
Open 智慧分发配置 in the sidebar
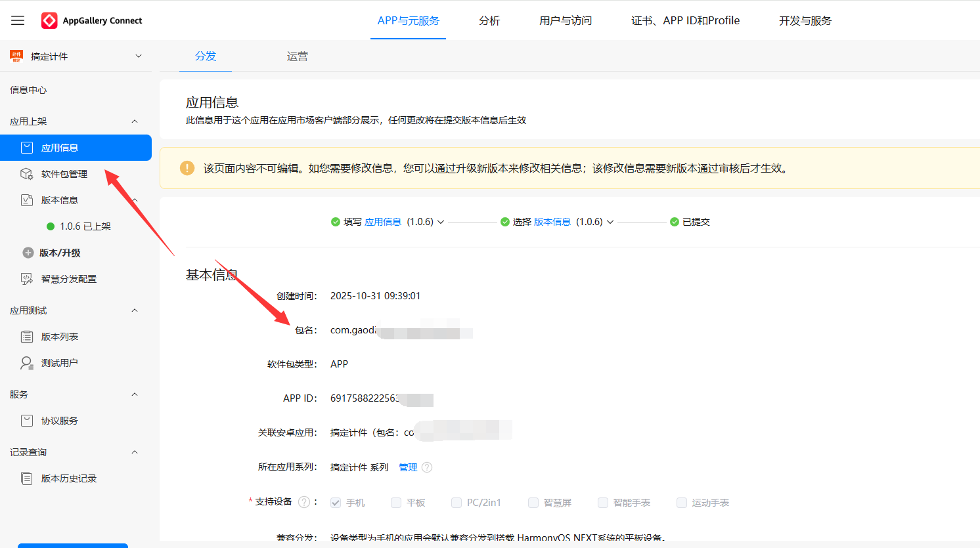(x=69, y=279)
